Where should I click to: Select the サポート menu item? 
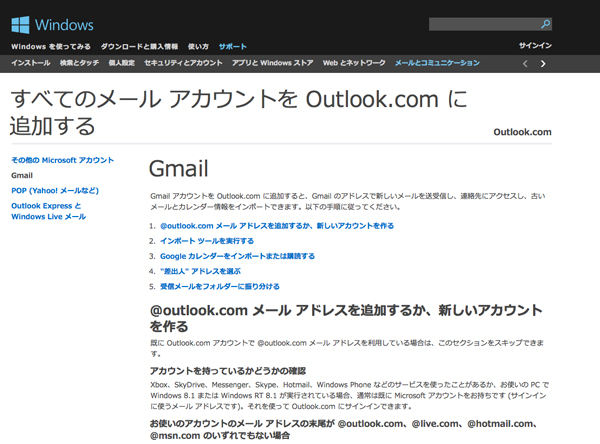tap(233, 46)
